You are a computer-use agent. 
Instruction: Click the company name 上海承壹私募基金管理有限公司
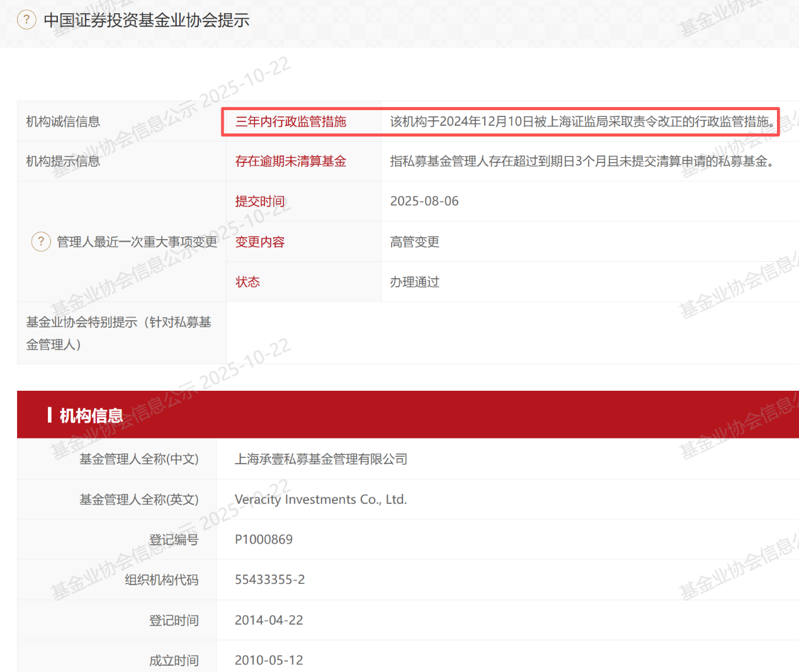click(x=321, y=459)
